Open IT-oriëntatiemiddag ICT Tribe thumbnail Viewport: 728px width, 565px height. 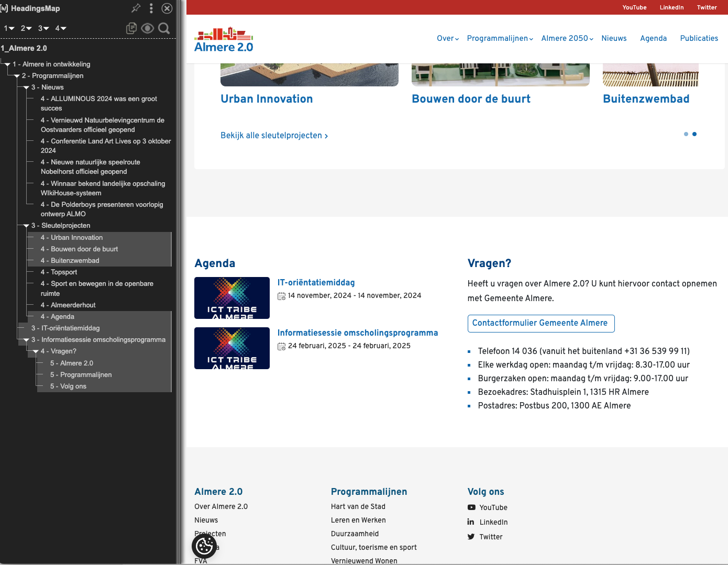pos(232,298)
